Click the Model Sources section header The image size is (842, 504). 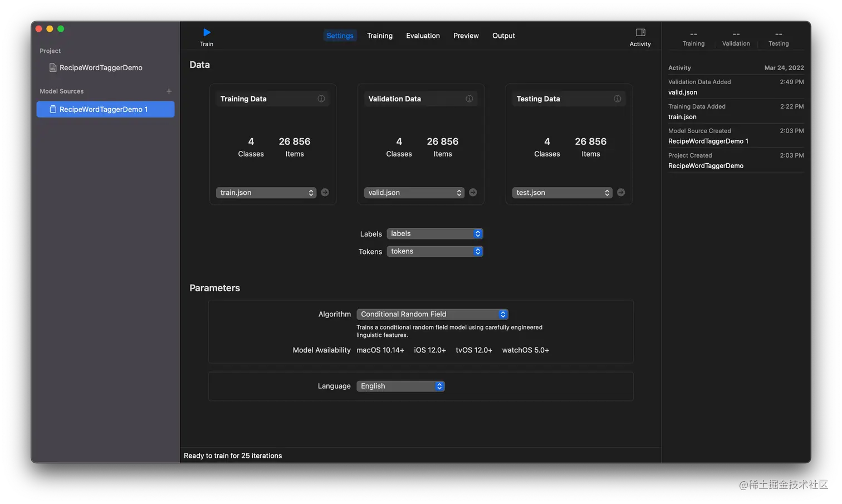(61, 91)
